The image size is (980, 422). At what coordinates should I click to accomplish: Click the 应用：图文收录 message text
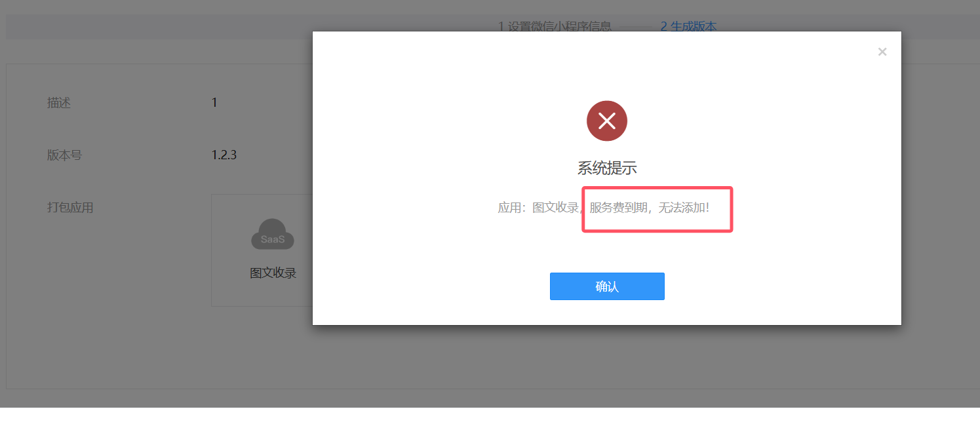(538, 208)
